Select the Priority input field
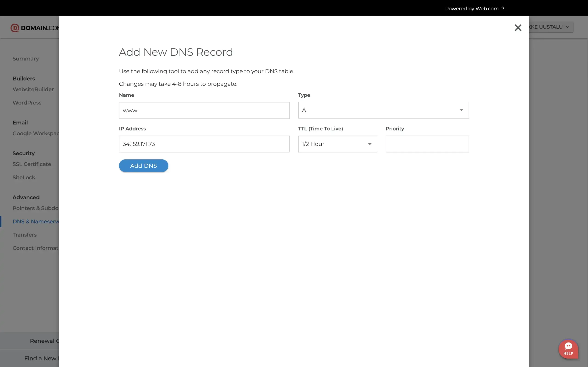The image size is (588, 367). pos(427,144)
